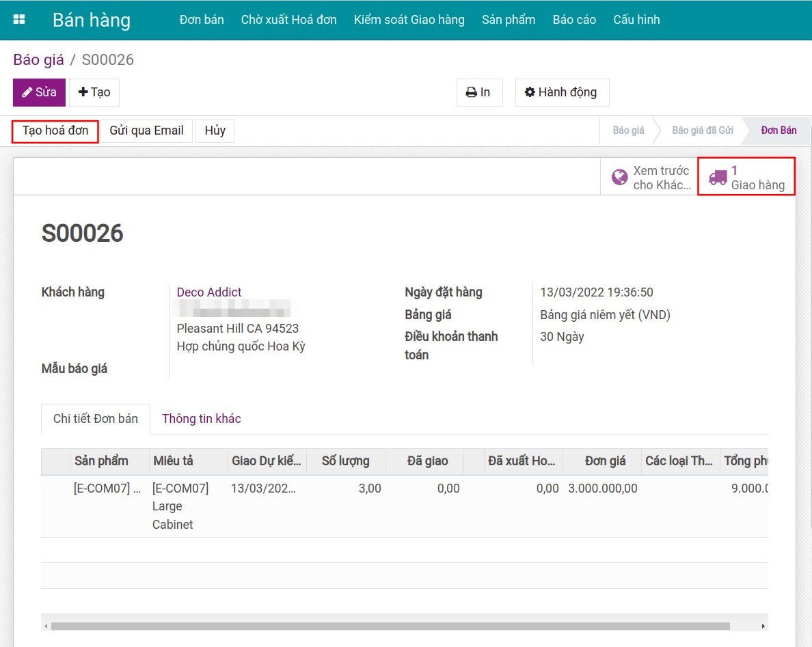Open the Đơn bán menu
Image resolution: width=812 pixels, height=647 pixels.
[x=202, y=20]
